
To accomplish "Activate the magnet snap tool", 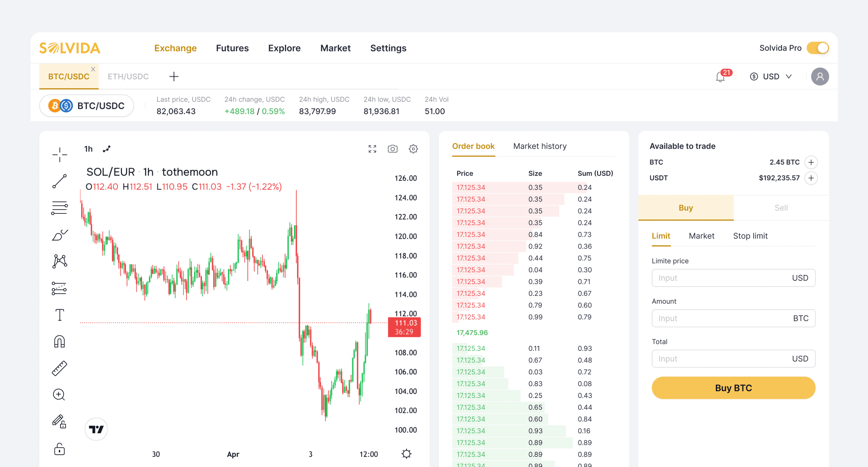I will point(59,342).
